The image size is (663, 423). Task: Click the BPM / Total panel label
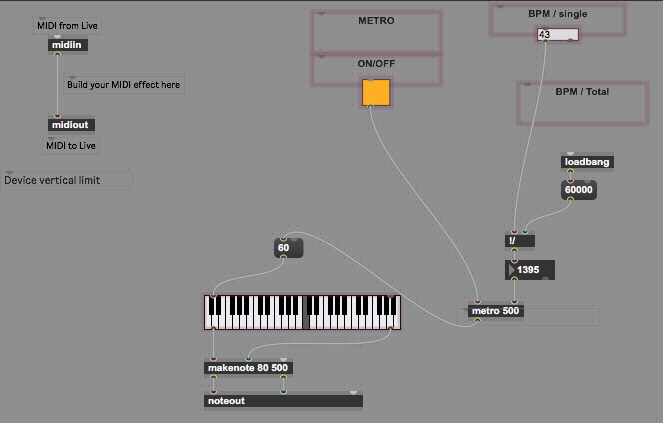582,92
